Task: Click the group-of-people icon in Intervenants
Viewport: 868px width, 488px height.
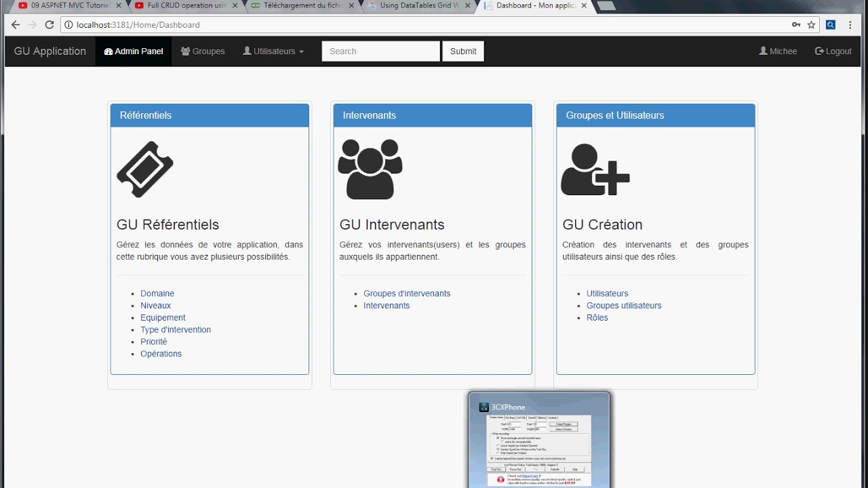Action: tap(370, 169)
